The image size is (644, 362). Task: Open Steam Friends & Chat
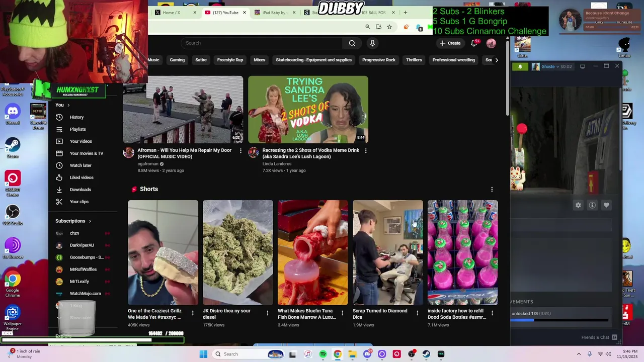pyautogui.click(x=599, y=337)
